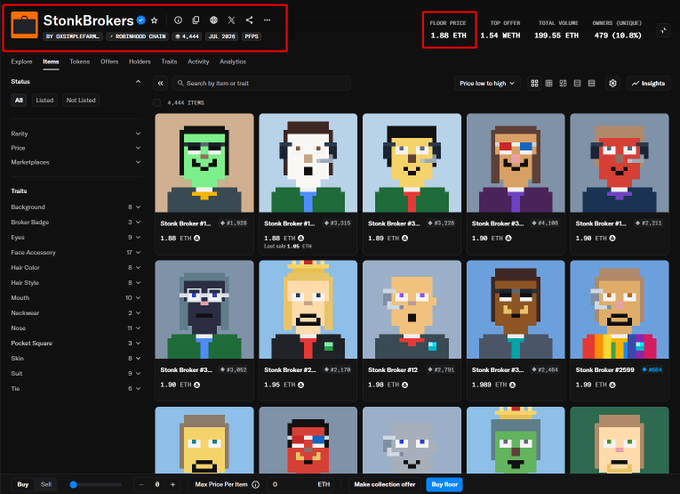This screenshot has height=494, width=680.
Task: Click the Floor Price 1.88 ETH stat
Action: (448, 29)
